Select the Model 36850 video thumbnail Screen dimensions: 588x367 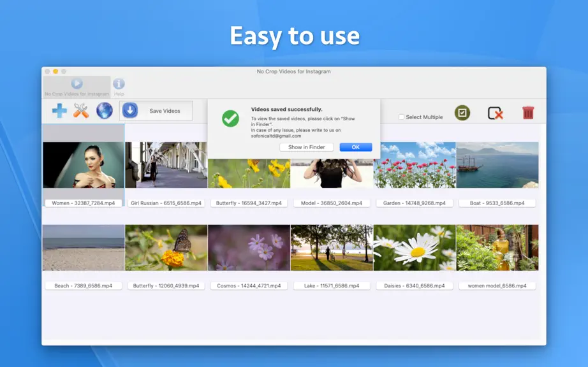(332, 173)
